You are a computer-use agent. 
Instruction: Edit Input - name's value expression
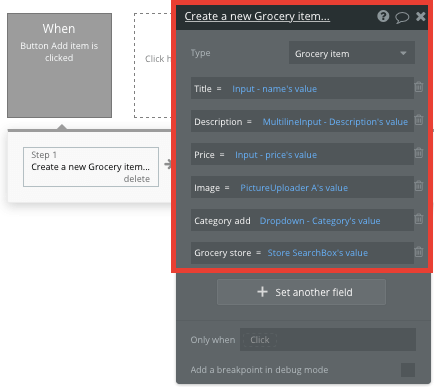click(274, 89)
